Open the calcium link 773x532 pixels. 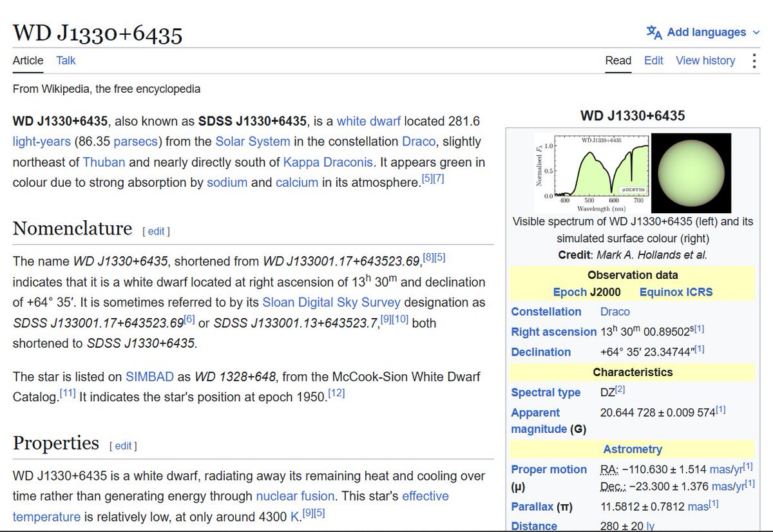(297, 182)
